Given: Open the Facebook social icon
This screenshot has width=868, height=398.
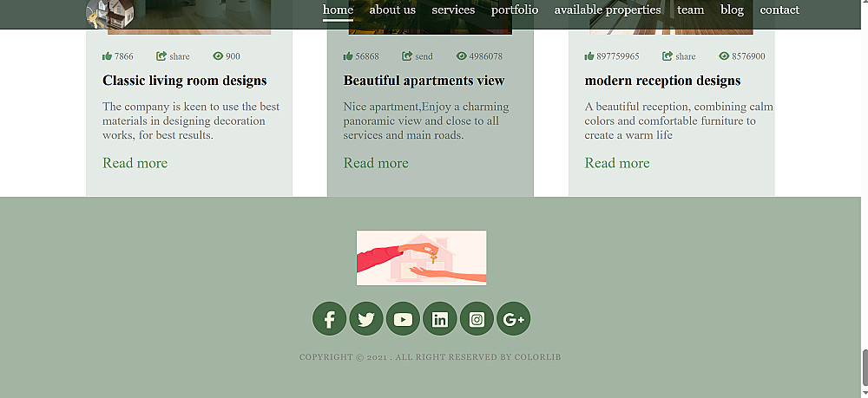Looking at the screenshot, I should (x=329, y=318).
